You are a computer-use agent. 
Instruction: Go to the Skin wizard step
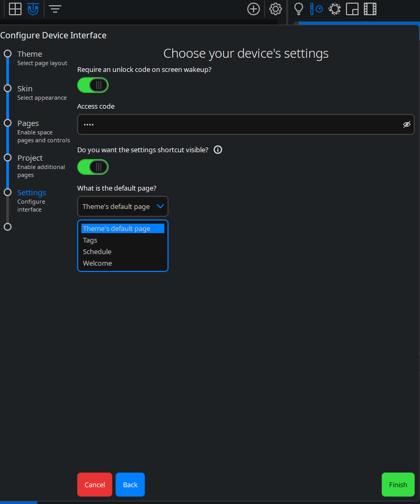click(x=25, y=88)
